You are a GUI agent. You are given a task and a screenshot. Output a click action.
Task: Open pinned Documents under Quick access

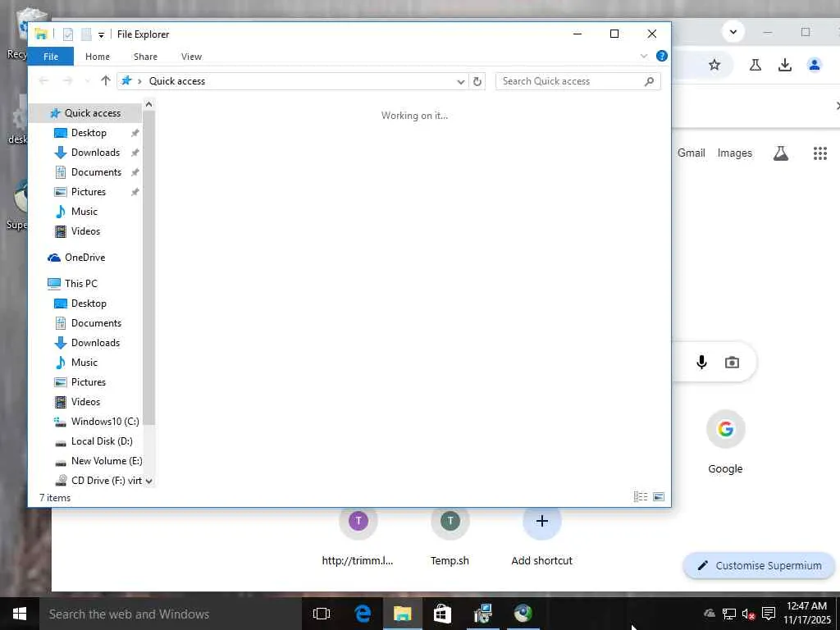click(96, 172)
